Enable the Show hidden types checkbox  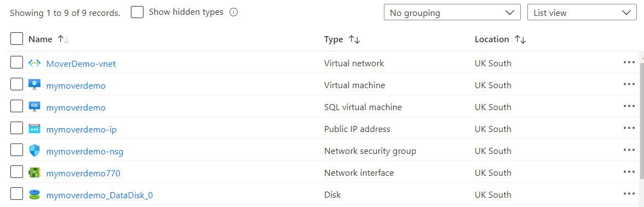137,12
